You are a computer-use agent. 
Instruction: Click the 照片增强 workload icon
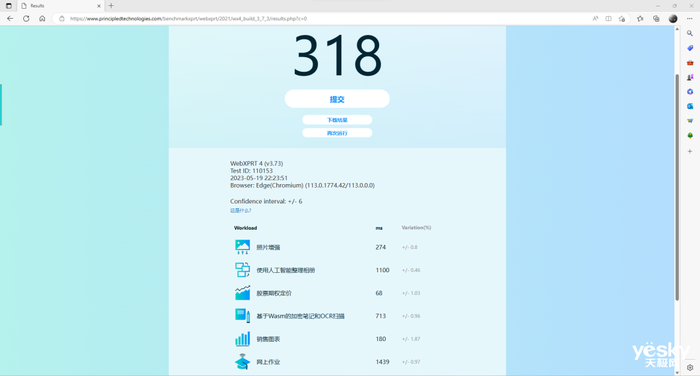coord(242,247)
